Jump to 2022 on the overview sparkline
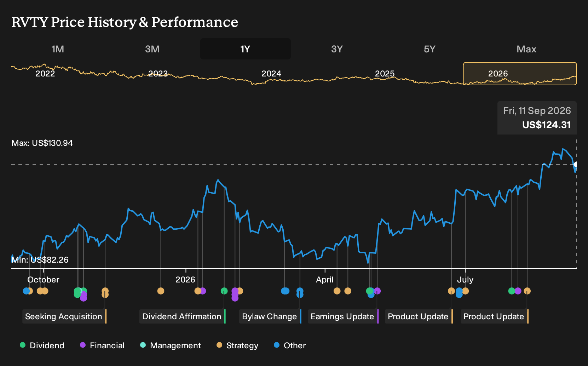 pos(45,74)
